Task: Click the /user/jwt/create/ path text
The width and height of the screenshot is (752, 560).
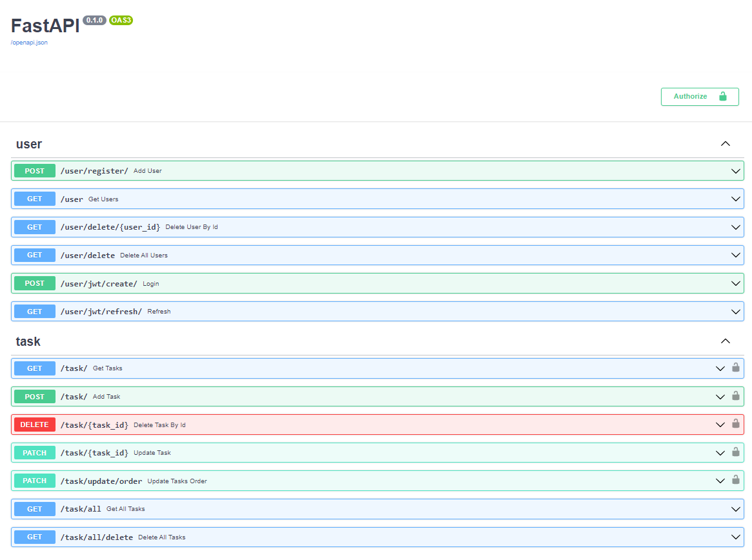Action: [x=99, y=284]
